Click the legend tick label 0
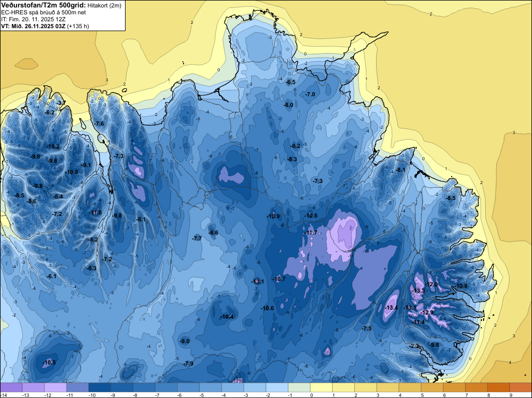The image size is (532, 398). point(311,395)
